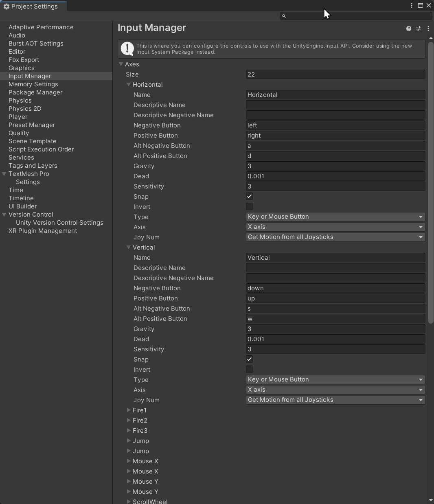Open Input Manager help reference icon
This screenshot has height=504, width=434.
click(408, 28)
